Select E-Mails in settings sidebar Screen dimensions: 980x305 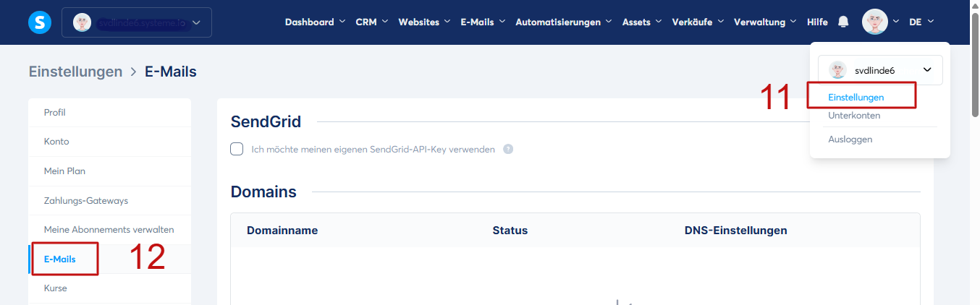(109, 259)
